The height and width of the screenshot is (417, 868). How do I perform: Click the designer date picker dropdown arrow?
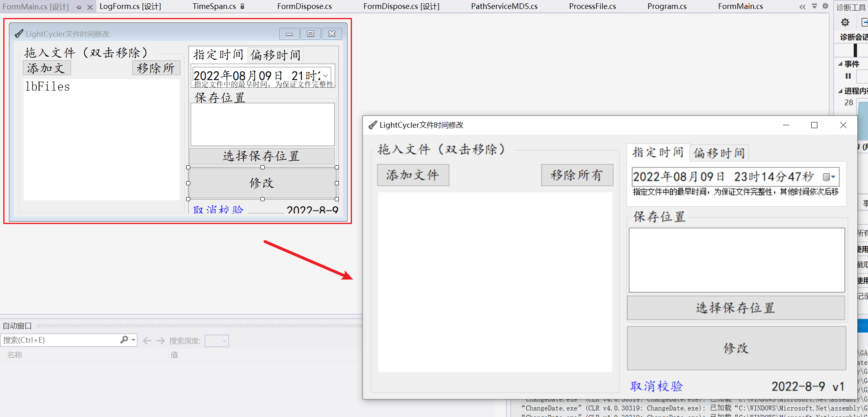[x=325, y=76]
